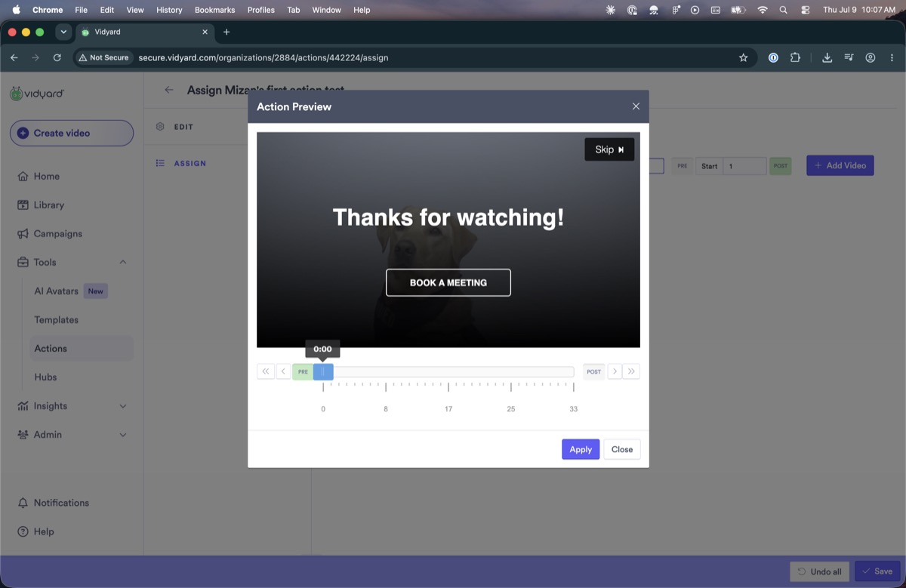This screenshot has height=588, width=906.
Task: Click the Assign list icon
Action: (x=160, y=163)
